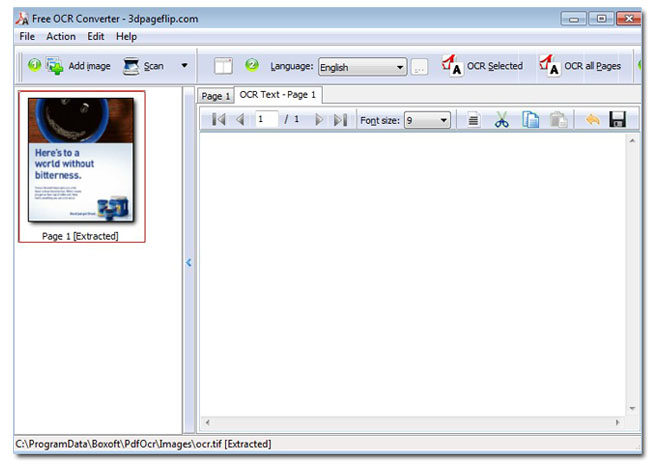Viewport: 650px width, 470px height.
Task: Click the vertical scrollbar up arrow
Action: (x=632, y=141)
